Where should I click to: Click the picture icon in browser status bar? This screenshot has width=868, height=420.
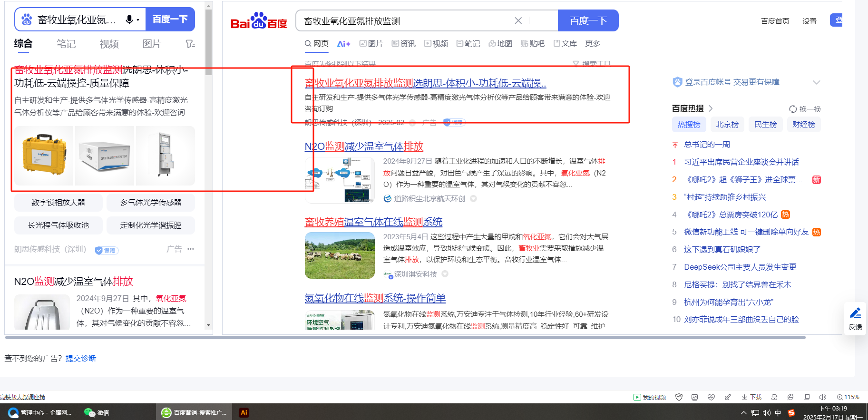coord(695,397)
